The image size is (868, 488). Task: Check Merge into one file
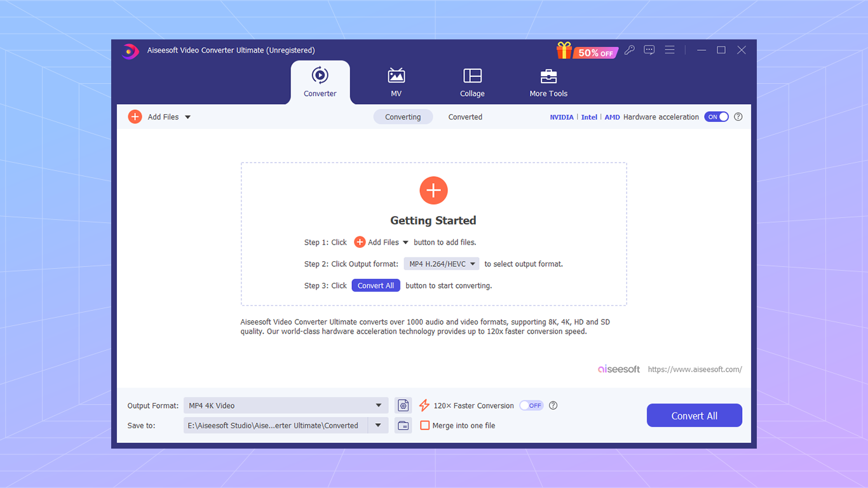pos(424,425)
